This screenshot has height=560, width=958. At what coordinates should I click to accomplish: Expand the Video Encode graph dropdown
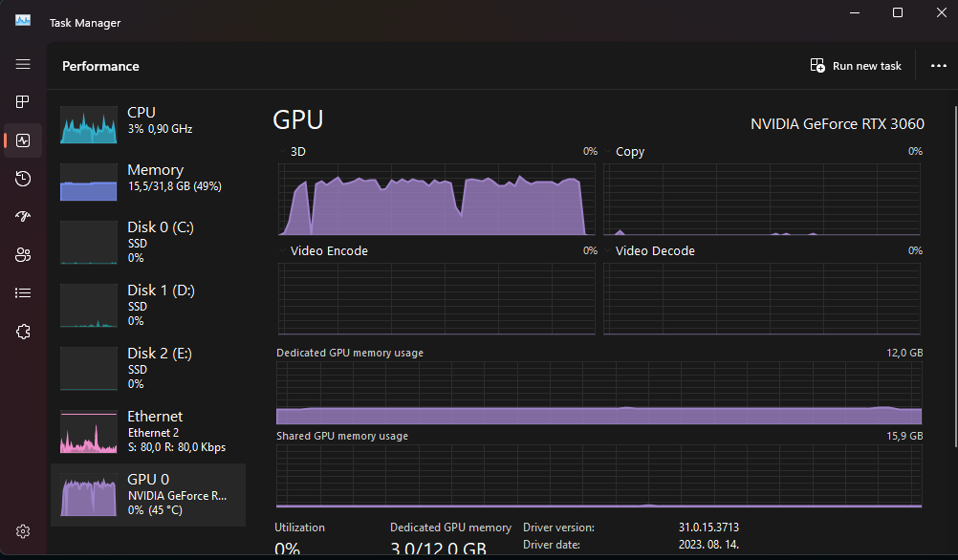click(282, 251)
